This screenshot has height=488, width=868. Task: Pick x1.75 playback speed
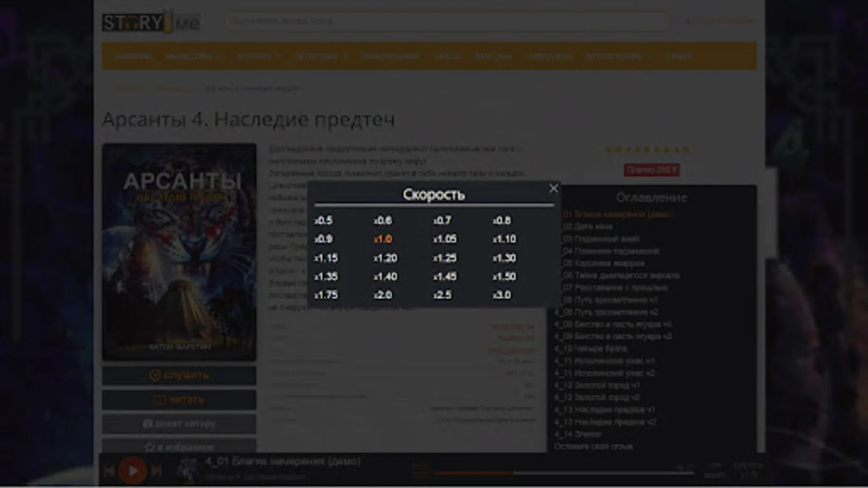[326, 295]
